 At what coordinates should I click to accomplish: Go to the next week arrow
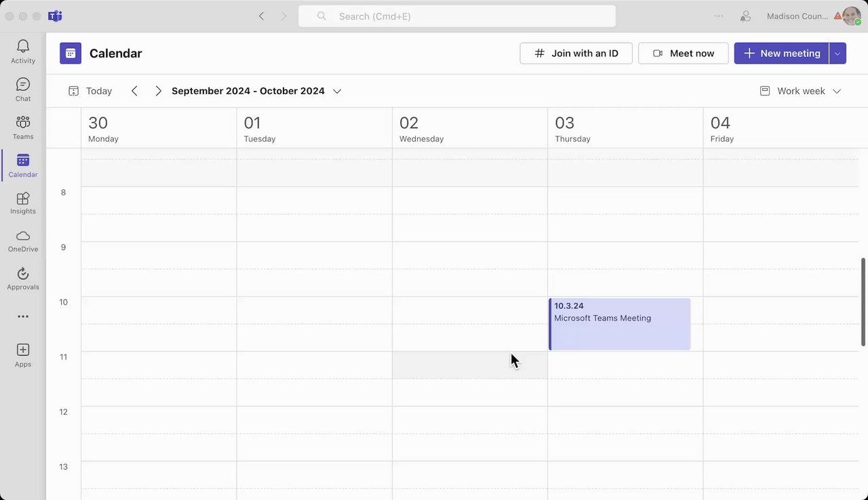point(158,91)
